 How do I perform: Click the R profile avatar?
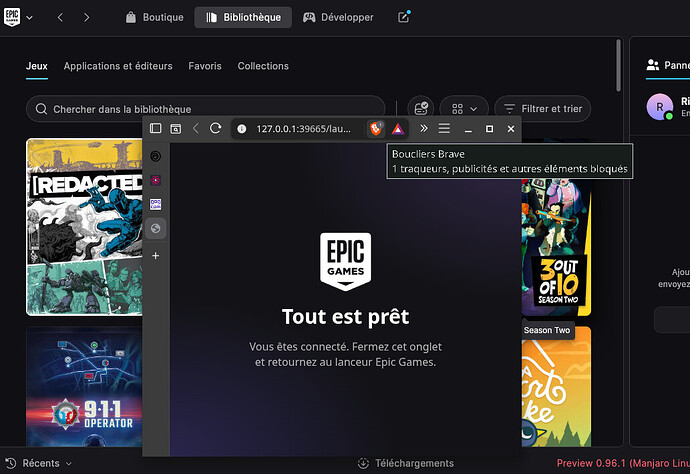(x=659, y=107)
